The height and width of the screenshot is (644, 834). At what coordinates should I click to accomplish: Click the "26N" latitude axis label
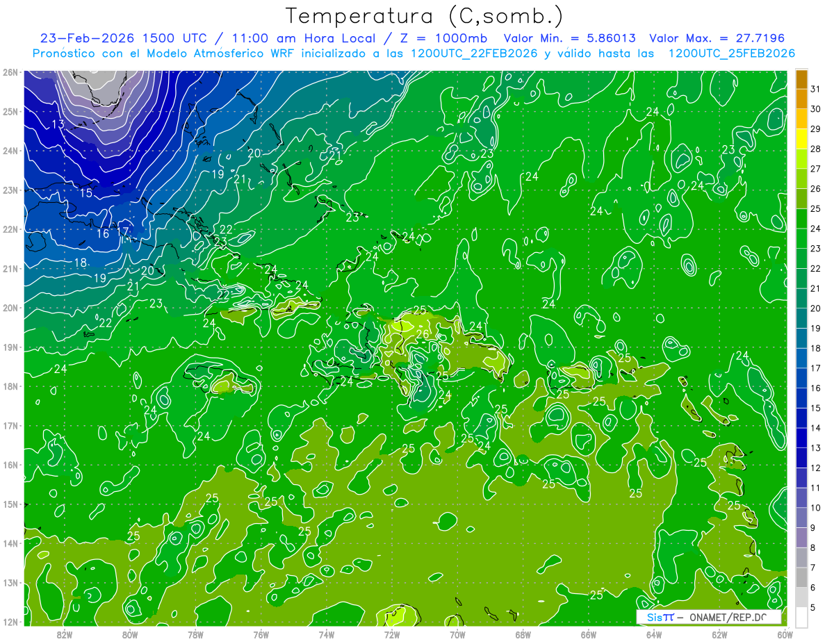(x=10, y=72)
